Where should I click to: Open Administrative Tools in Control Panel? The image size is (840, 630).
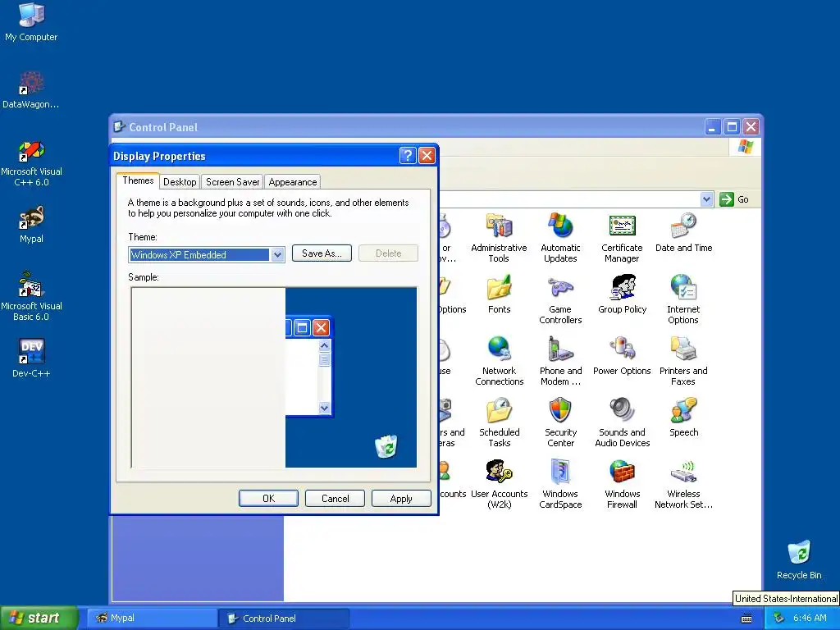pyautogui.click(x=499, y=237)
